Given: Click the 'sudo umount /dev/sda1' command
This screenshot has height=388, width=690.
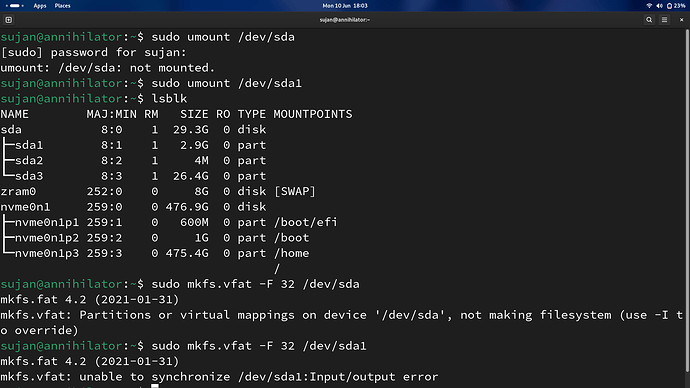Looking at the screenshot, I should (227, 83).
